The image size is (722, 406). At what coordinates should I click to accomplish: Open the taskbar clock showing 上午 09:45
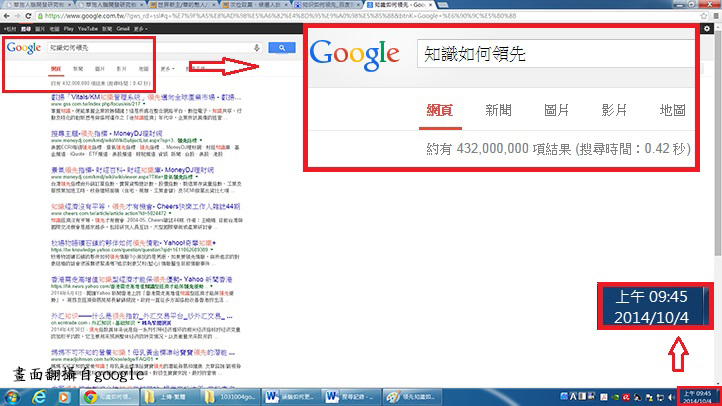[697, 397]
